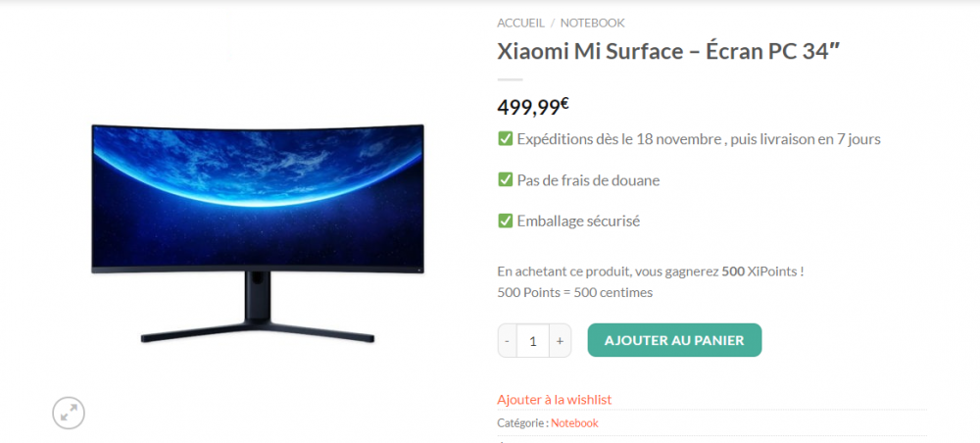This screenshot has height=443, width=980.
Task: Click the Ajouter à la wishlist link
Action: (555, 399)
